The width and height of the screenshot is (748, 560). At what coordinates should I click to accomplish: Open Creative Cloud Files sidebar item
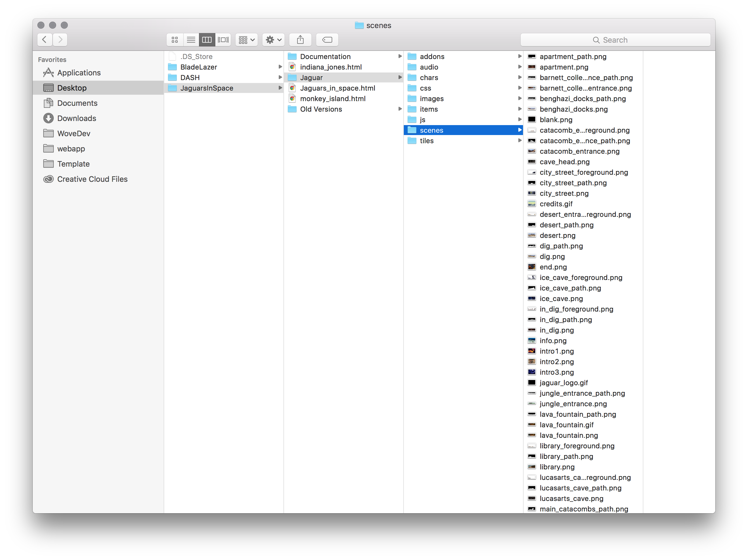click(x=92, y=179)
